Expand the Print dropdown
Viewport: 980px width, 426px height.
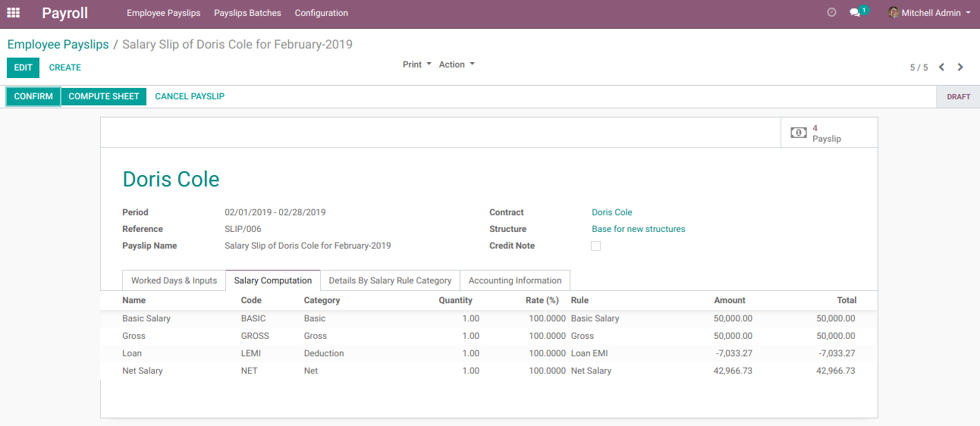[416, 64]
